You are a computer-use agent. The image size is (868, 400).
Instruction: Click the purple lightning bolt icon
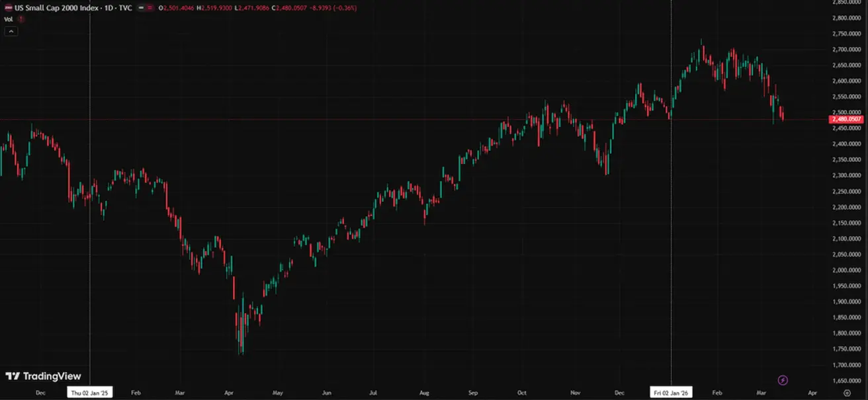click(783, 380)
